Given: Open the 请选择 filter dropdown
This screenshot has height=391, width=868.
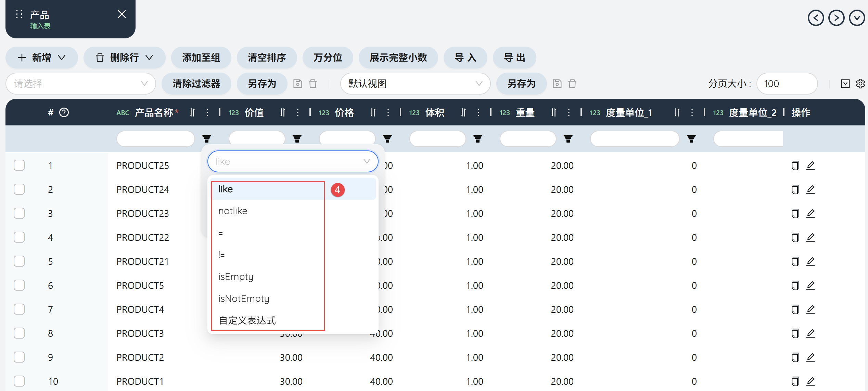Looking at the screenshot, I should pyautogui.click(x=81, y=84).
